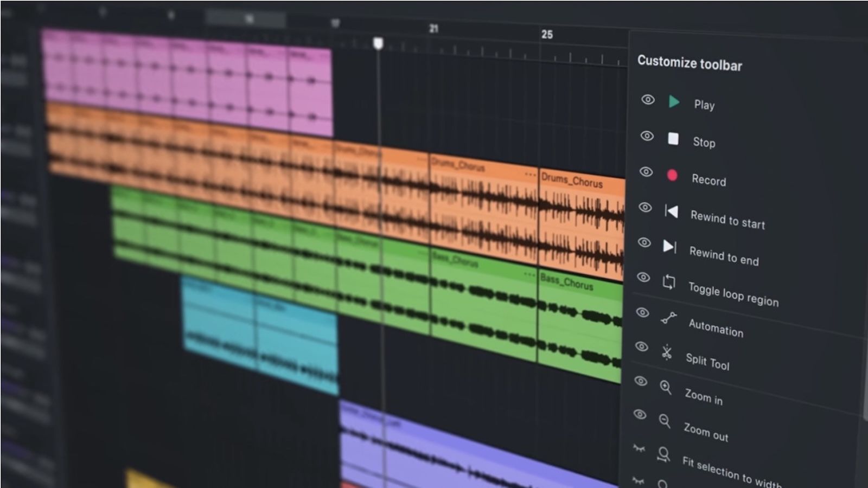Click the Automation label

[716, 328]
